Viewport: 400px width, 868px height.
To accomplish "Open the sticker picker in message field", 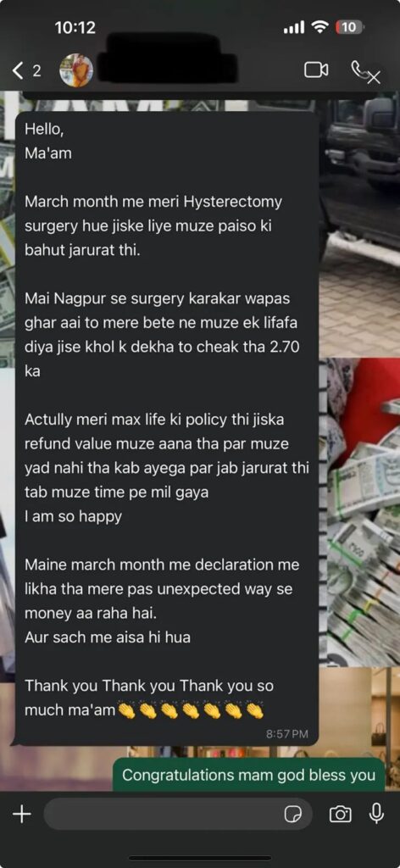I will click(292, 815).
